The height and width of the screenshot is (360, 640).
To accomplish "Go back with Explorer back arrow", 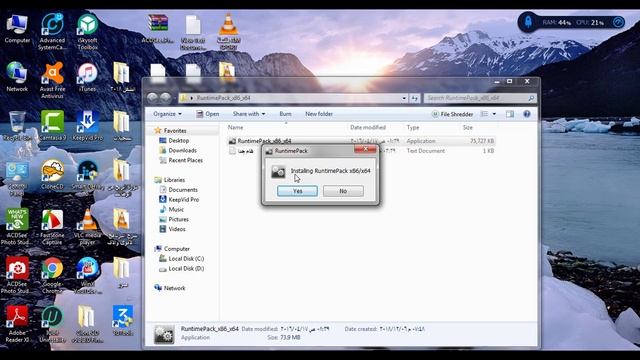I will (x=153, y=98).
